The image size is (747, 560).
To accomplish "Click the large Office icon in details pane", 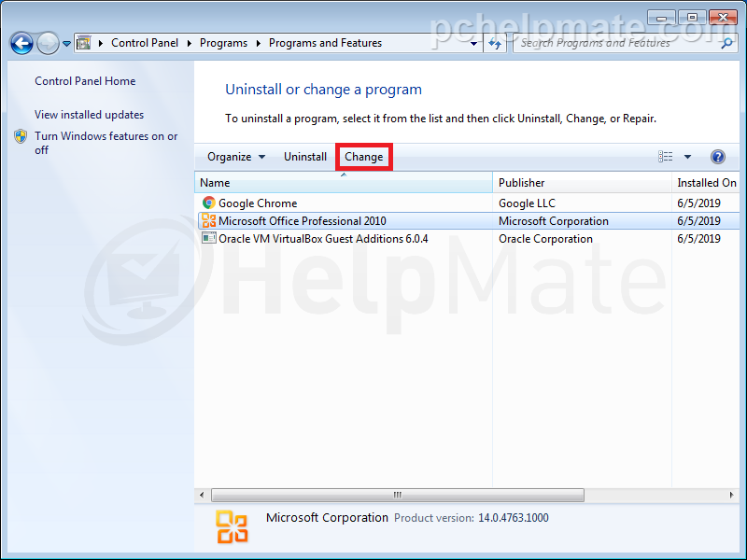I will pyautogui.click(x=232, y=526).
